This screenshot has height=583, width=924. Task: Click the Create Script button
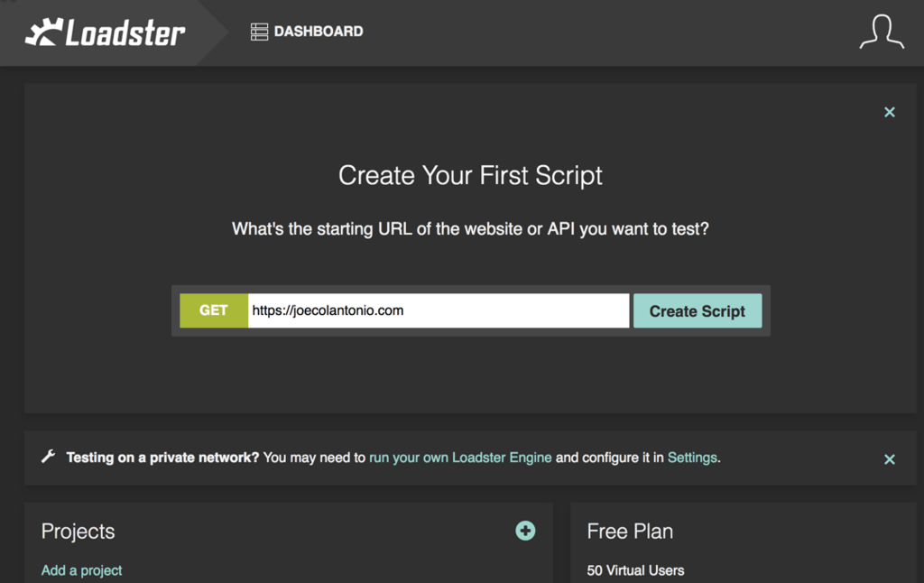coord(698,310)
